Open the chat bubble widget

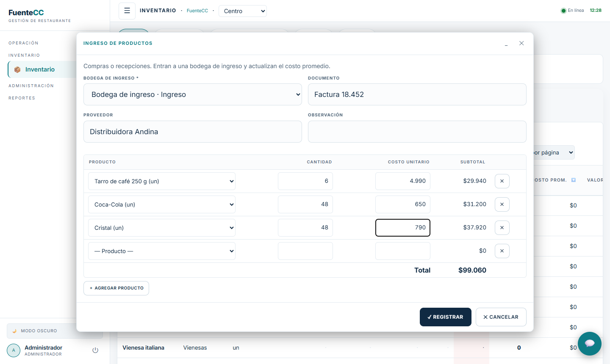coord(590,344)
